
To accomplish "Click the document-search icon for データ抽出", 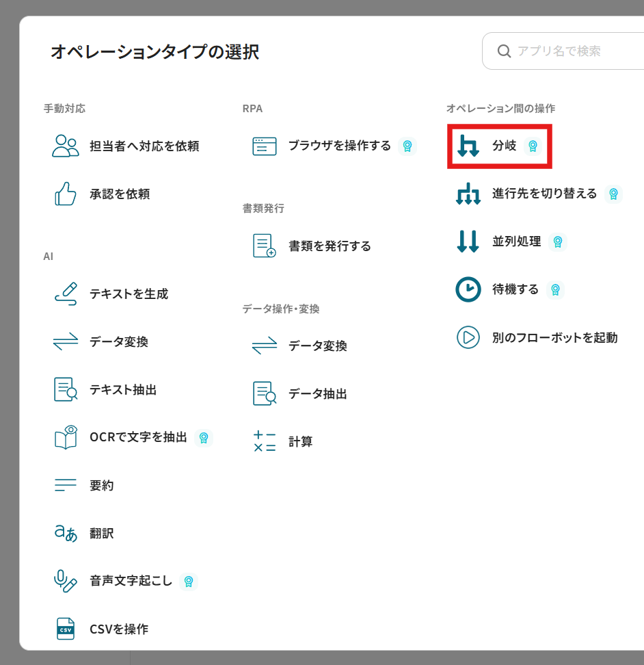I will pyautogui.click(x=265, y=393).
